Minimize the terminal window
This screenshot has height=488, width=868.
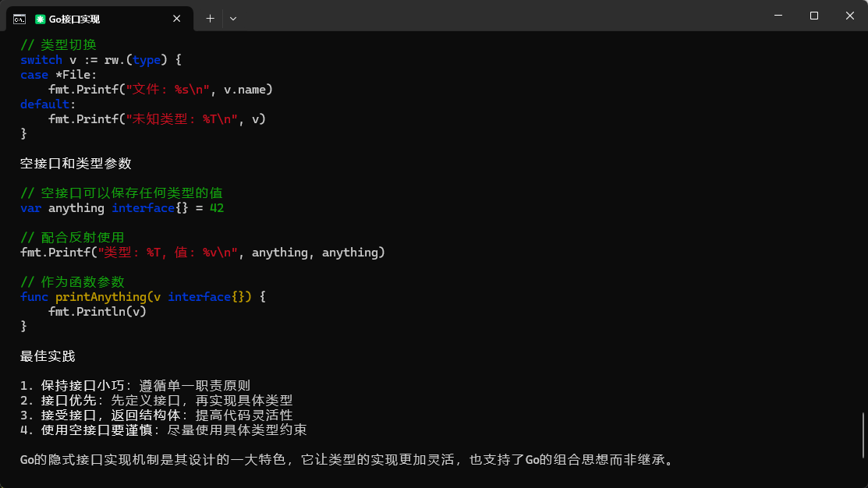pyautogui.click(x=778, y=16)
